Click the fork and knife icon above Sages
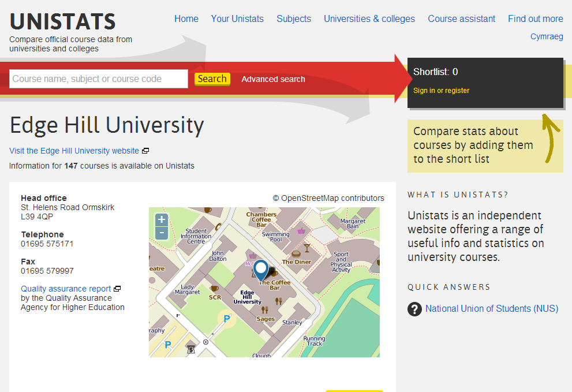 265,310
